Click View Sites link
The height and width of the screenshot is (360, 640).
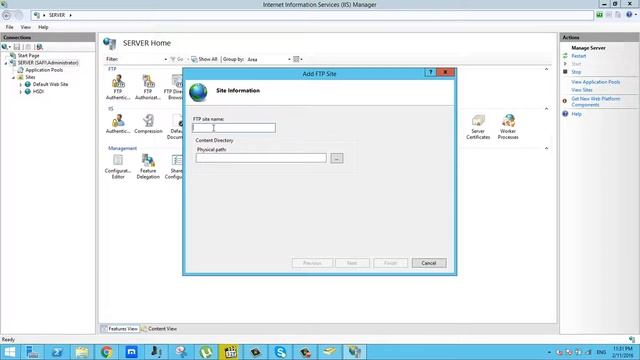pyautogui.click(x=582, y=90)
